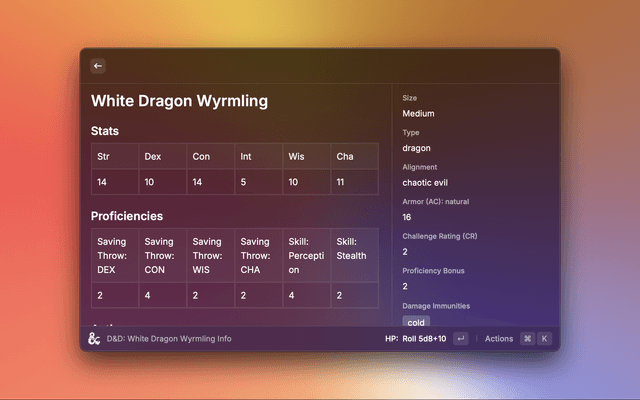This screenshot has height=400, width=640.
Task: Select the Skill: Perception header cell
Action: [x=306, y=255]
